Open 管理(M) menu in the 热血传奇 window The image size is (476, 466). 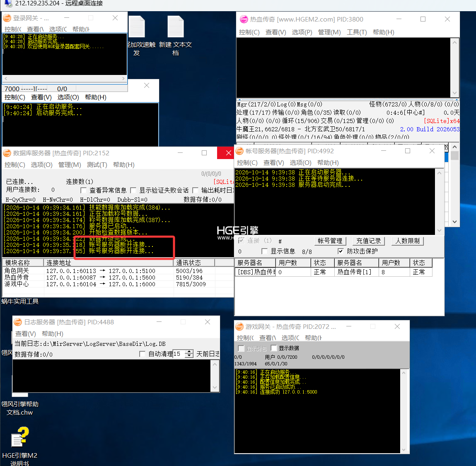click(329, 32)
